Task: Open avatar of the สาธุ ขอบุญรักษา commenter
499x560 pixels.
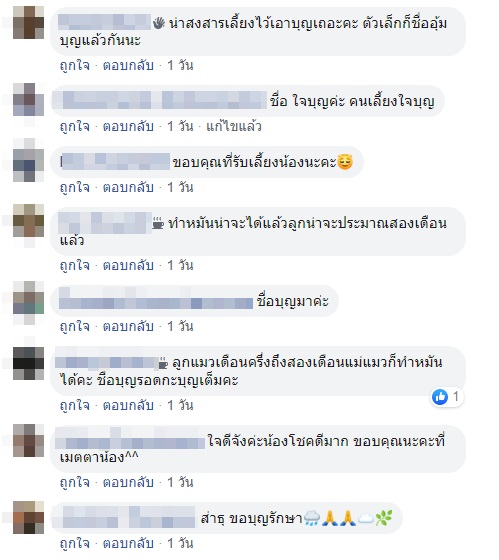Action: point(28,517)
